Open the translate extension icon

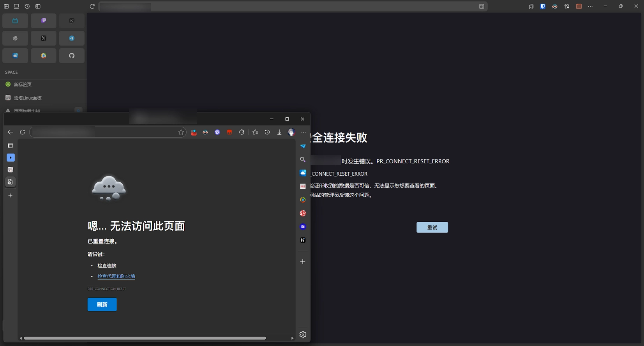click(566, 6)
